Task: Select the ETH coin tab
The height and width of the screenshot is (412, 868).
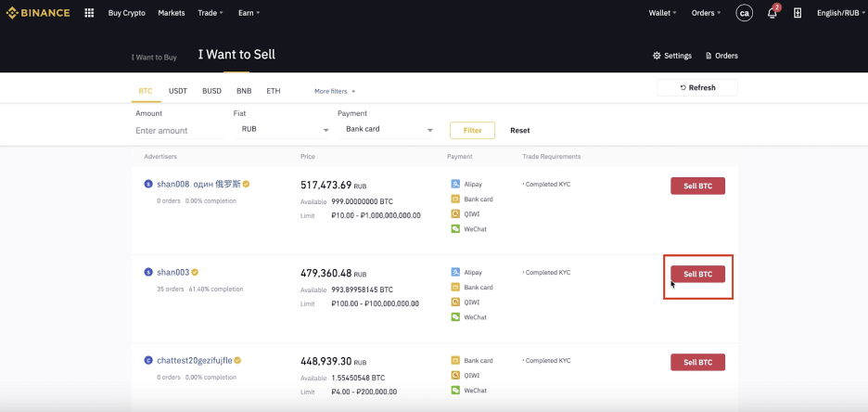Action: pos(274,91)
